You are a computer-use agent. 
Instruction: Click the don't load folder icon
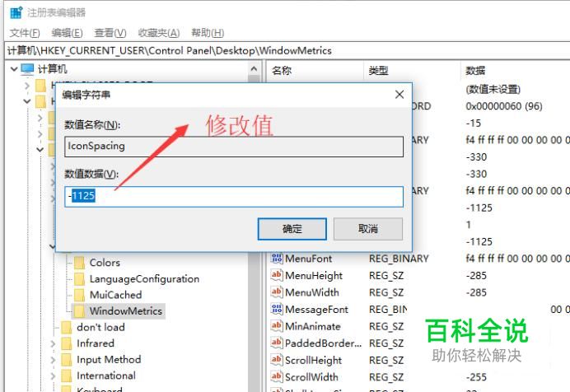(67, 327)
